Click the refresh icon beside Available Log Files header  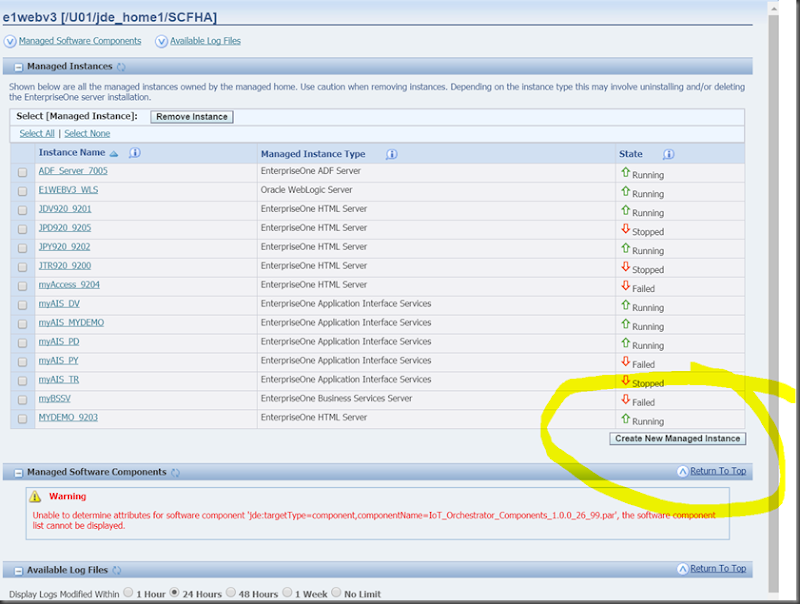pos(117,570)
